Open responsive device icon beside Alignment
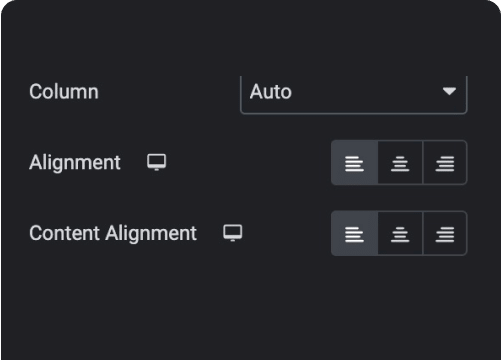This screenshot has height=360, width=501. 157,162
